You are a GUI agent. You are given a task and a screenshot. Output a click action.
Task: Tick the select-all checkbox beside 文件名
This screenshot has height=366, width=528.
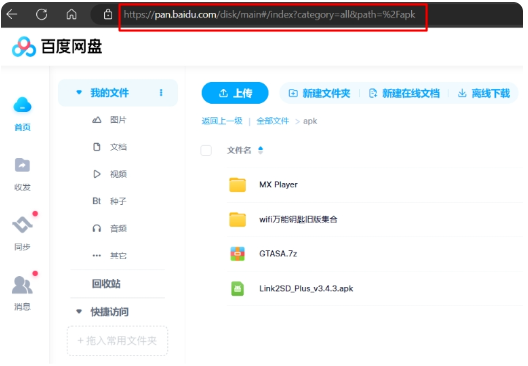point(206,150)
